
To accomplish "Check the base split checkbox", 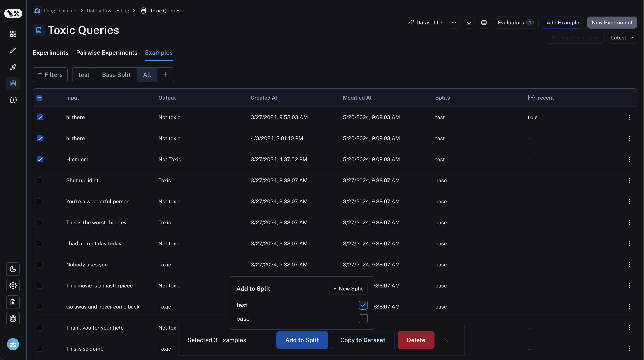I will [x=363, y=318].
